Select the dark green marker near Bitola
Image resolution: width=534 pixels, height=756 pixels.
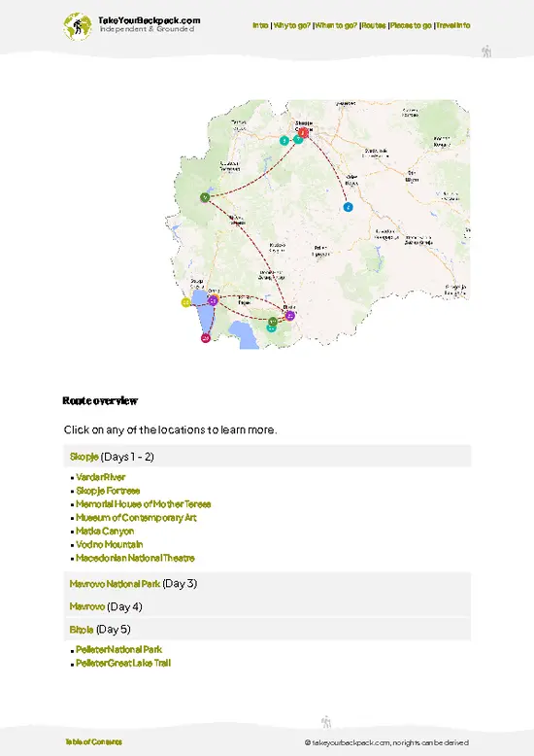(x=273, y=321)
